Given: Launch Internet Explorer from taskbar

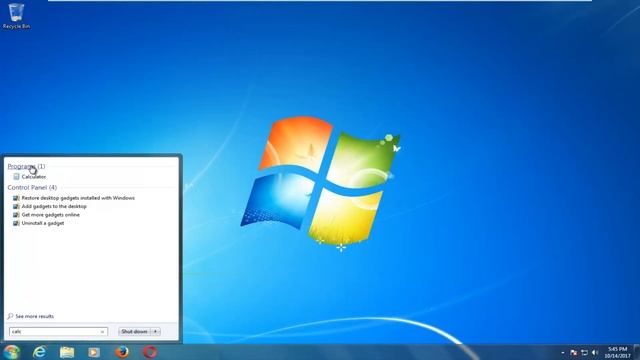Looking at the screenshot, I should [x=40, y=352].
